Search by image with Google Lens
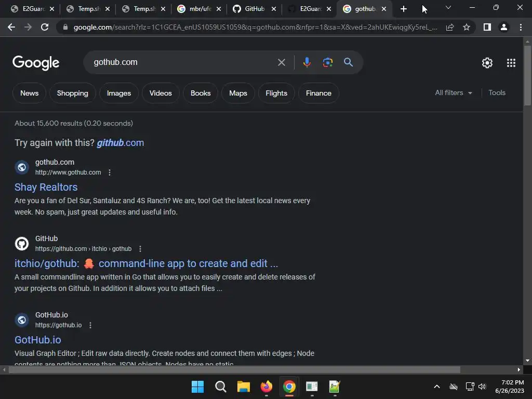 (328, 62)
